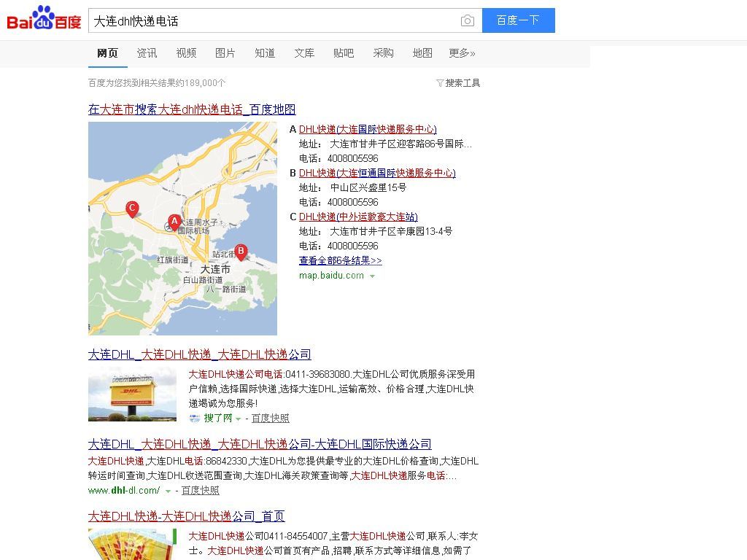Screen dimensions: 747x560
Task: Switch to the 地图 tab
Action: 422,52
